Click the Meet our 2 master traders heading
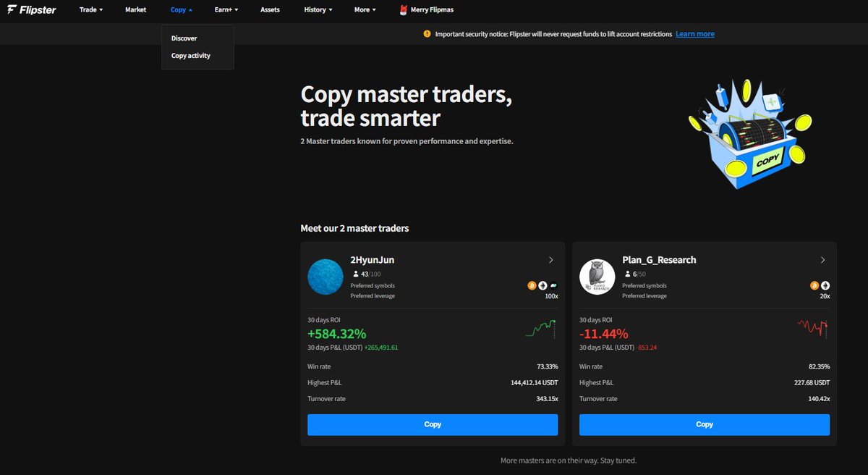Screen dimensions: 868x475 click(x=354, y=228)
